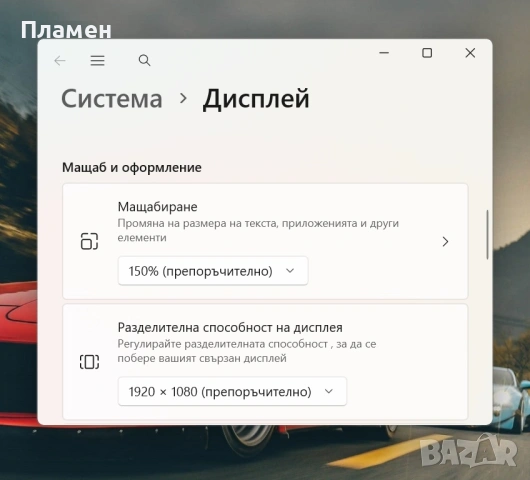Open the hamburger navigation menu
Screen dimensions: 530x480
click(97, 61)
